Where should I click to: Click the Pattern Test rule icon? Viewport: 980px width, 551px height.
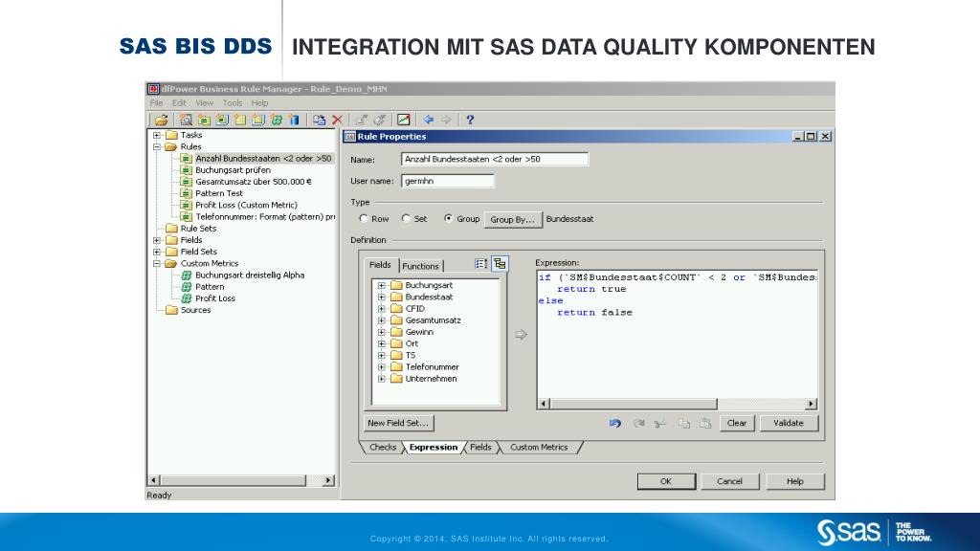pyautogui.click(x=186, y=193)
